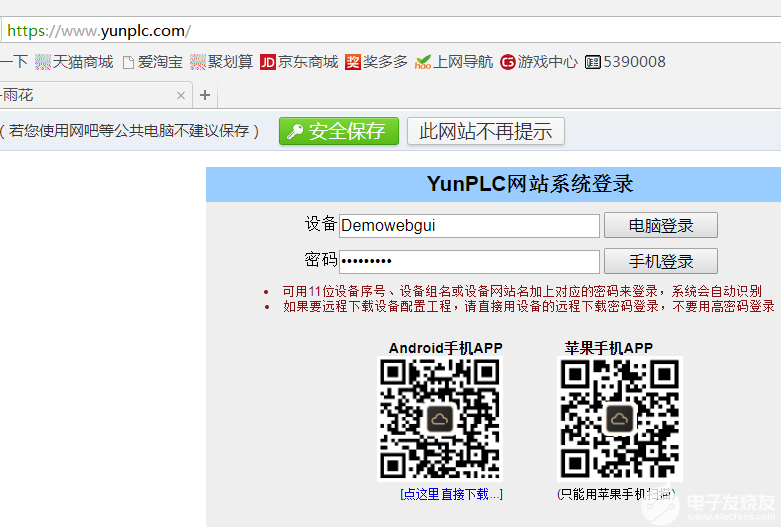This screenshot has width=781, height=527.
Task: Click the 苹果手机APP QR code
Action: pos(620,419)
